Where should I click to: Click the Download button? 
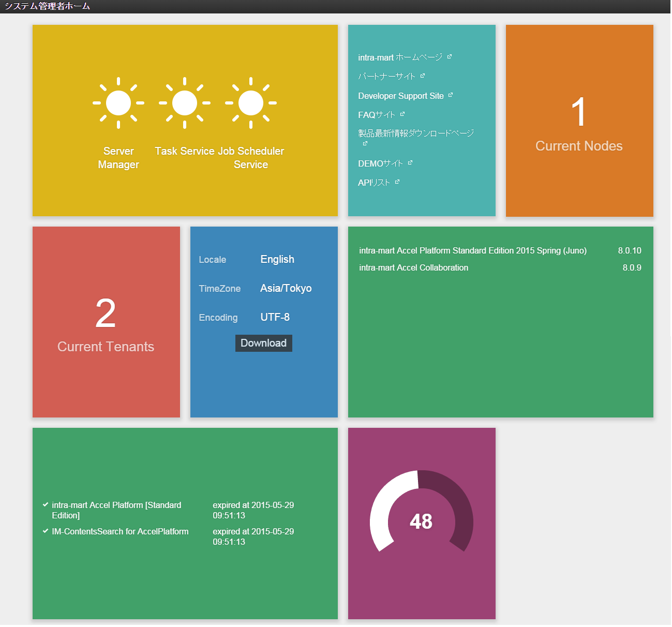click(264, 343)
